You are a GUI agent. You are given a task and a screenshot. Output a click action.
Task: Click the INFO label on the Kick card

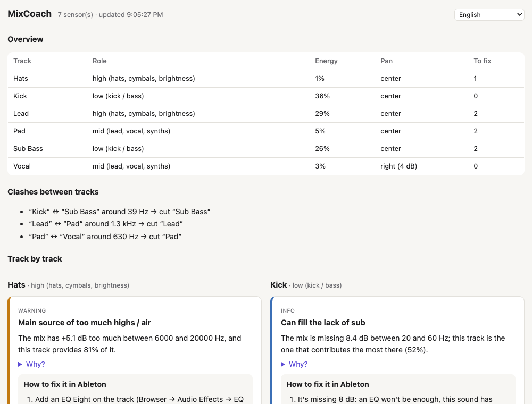point(288,311)
